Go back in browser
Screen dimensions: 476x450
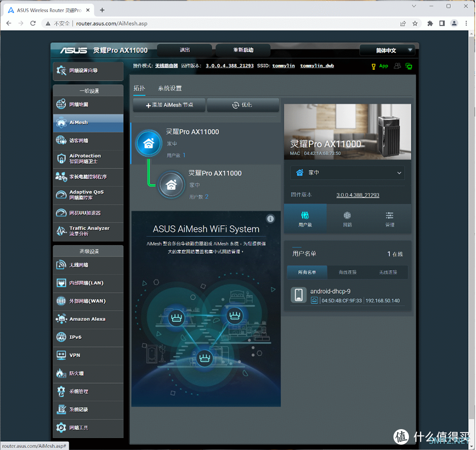point(9,23)
